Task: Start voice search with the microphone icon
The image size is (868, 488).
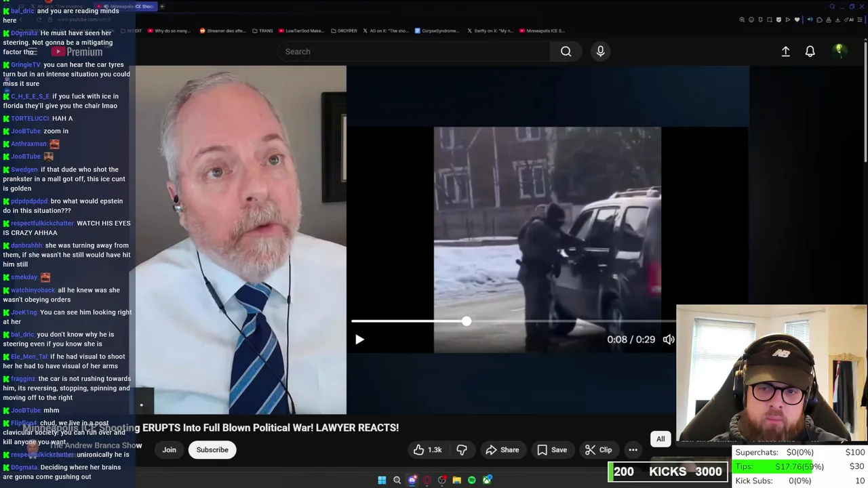Action: tap(600, 52)
